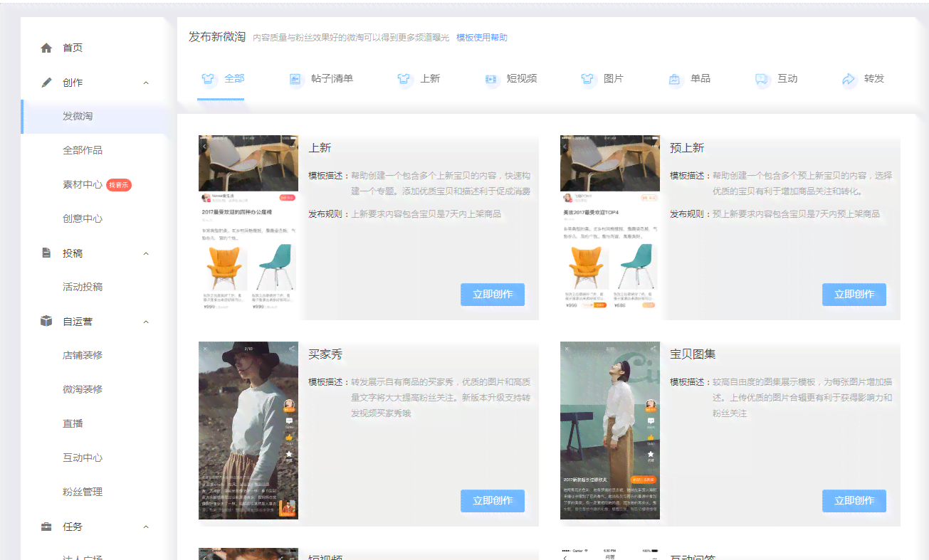Collapse the 任务 sidebar section
The image size is (929, 560).
(x=146, y=527)
